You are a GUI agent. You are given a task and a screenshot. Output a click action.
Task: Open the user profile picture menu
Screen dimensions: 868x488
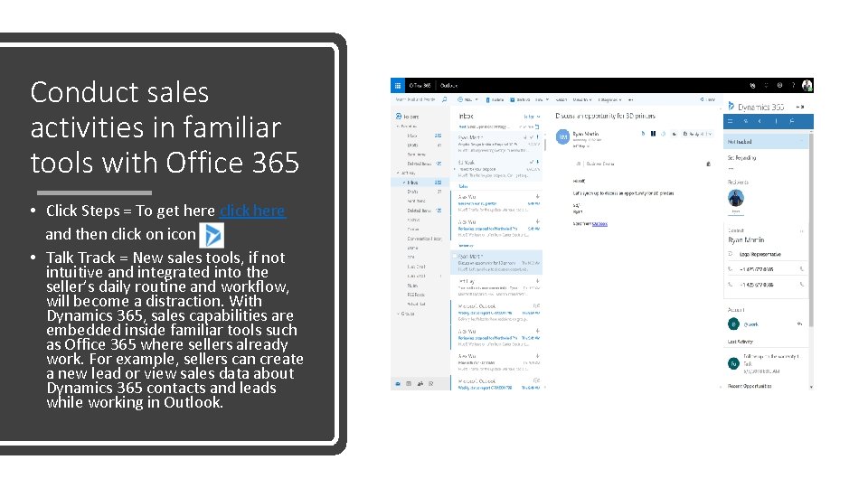(x=807, y=85)
